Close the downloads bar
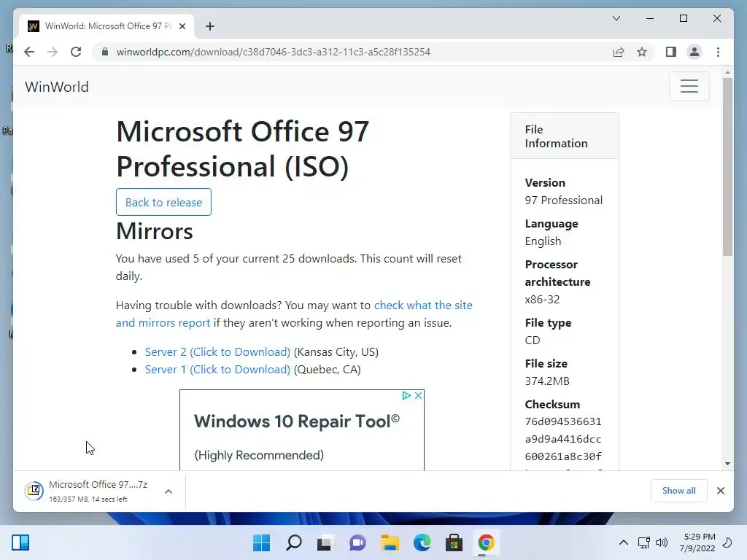 [720, 491]
